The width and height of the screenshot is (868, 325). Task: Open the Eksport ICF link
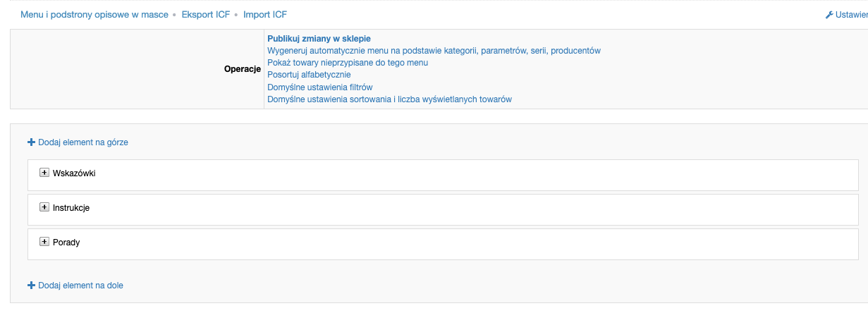click(206, 14)
